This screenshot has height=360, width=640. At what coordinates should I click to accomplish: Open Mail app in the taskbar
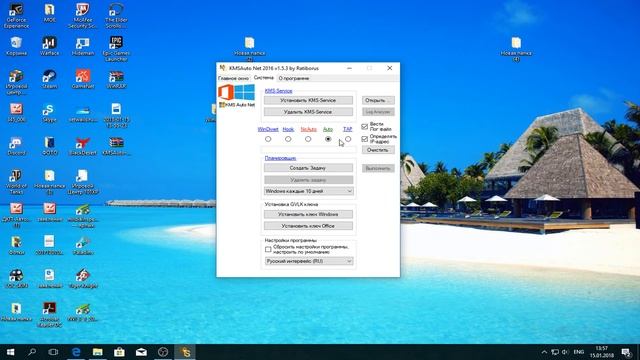(141, 352)
